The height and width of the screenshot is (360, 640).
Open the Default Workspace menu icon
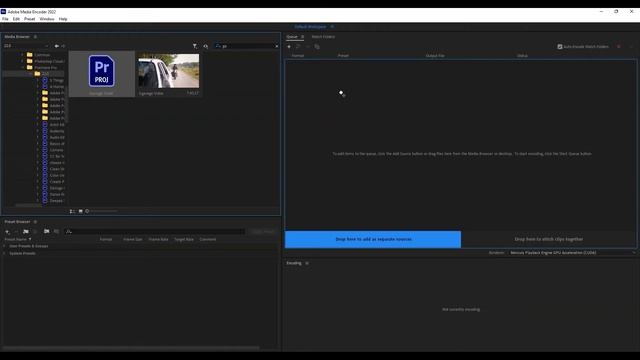tap(332, 27)
